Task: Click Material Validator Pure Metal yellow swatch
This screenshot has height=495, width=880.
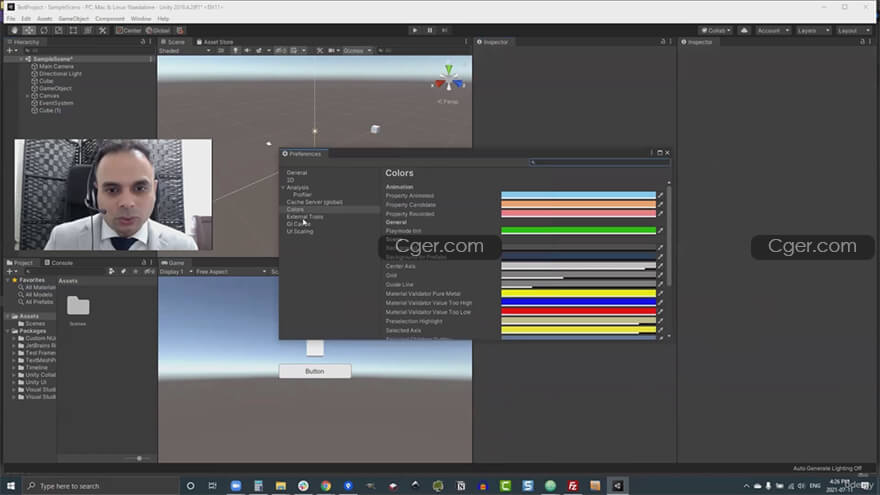Action: tap(578, 294)
